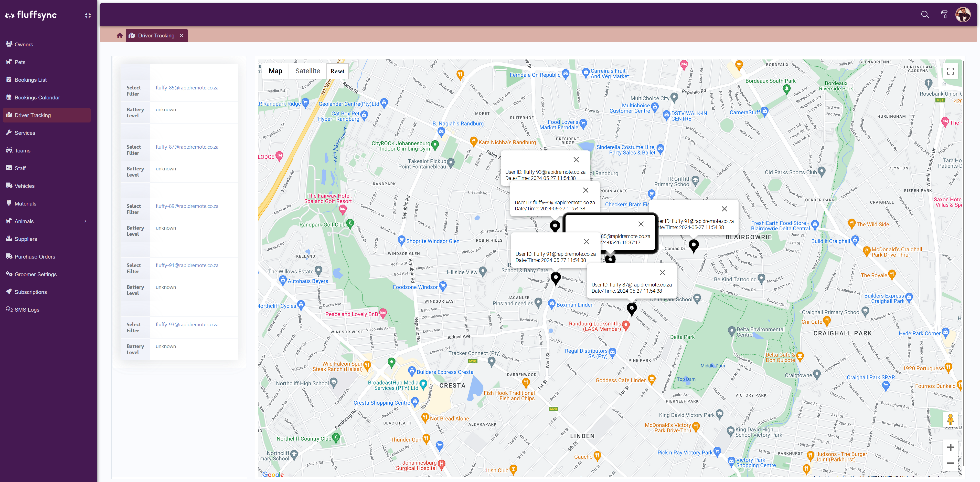
Task: Open Bookings Calendar in sidebar
Action: pos(37,97)
